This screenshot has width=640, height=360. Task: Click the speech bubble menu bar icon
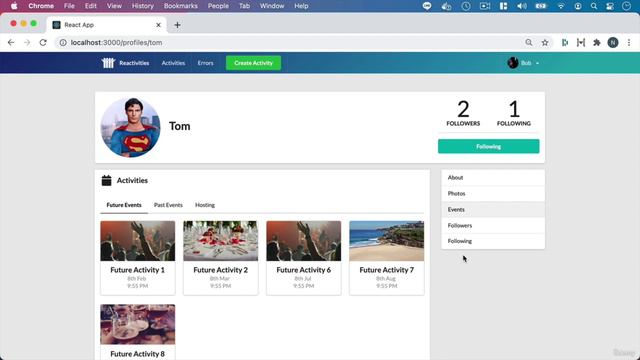tap(427, 6)
